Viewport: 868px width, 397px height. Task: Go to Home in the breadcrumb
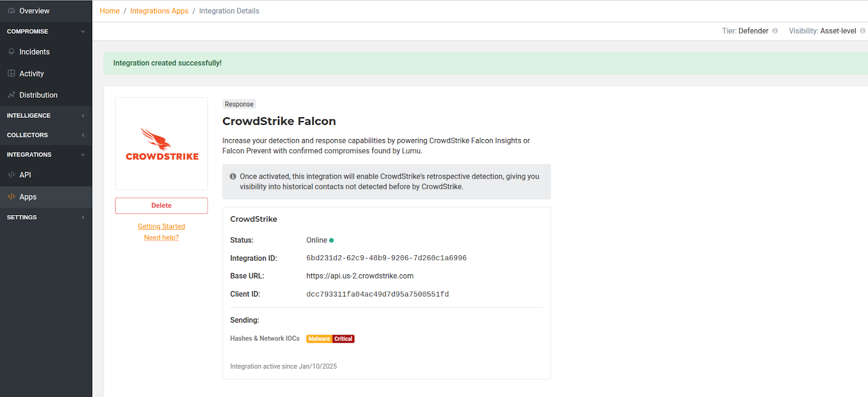[x=110, y=11]
